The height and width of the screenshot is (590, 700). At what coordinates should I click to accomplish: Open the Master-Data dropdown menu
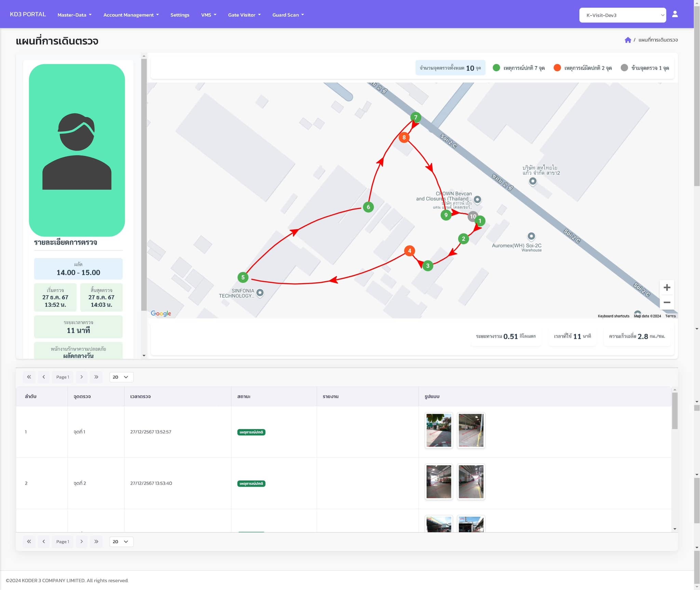coord(75,15)
